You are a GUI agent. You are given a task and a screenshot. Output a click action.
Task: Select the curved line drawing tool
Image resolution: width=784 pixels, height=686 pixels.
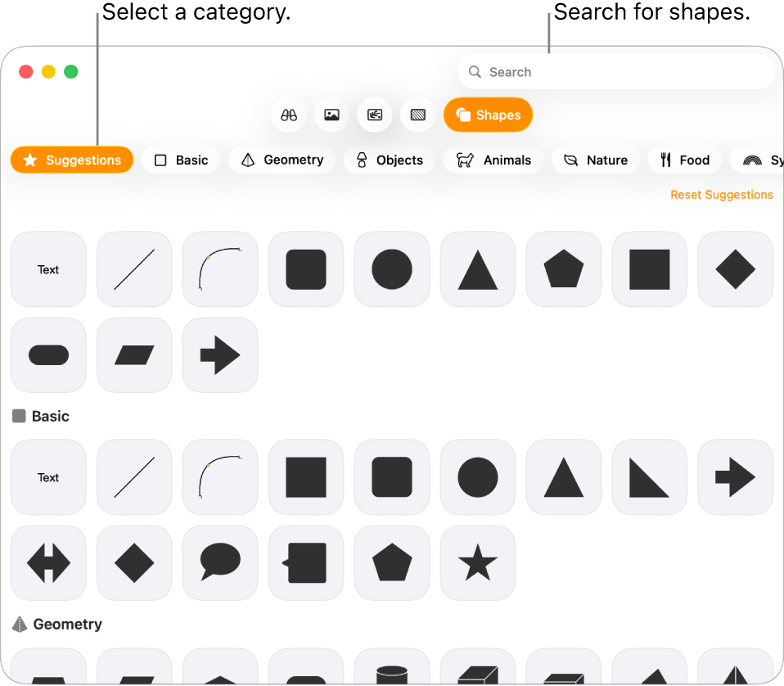pos(219,269)
